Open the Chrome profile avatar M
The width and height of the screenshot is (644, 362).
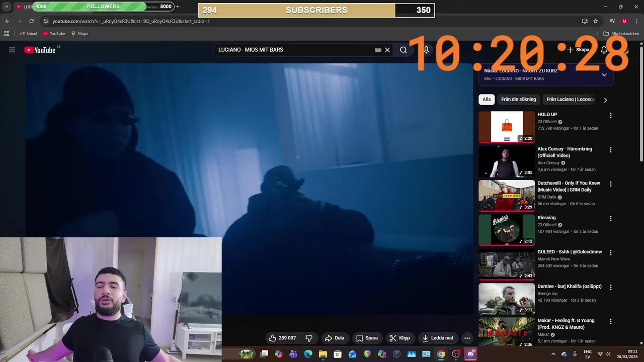[624, 21]
